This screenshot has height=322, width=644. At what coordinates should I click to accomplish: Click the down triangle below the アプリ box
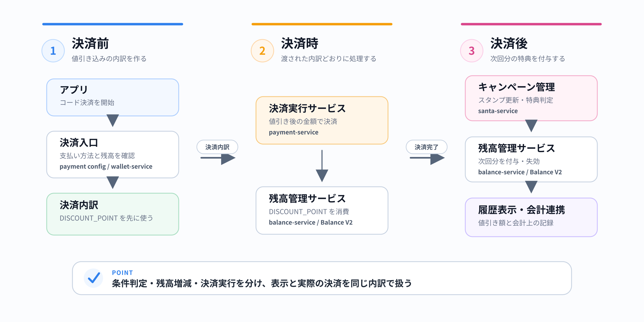(x=113, y=120)
